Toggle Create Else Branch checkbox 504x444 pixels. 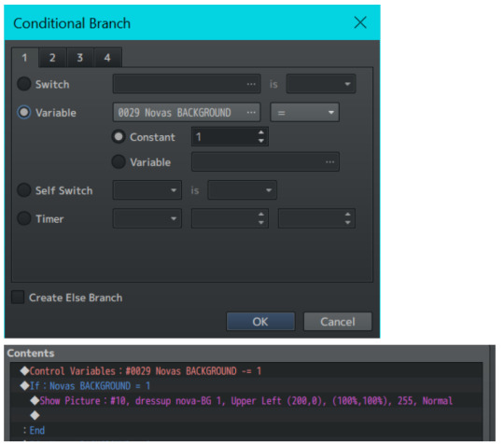(18, 298)
